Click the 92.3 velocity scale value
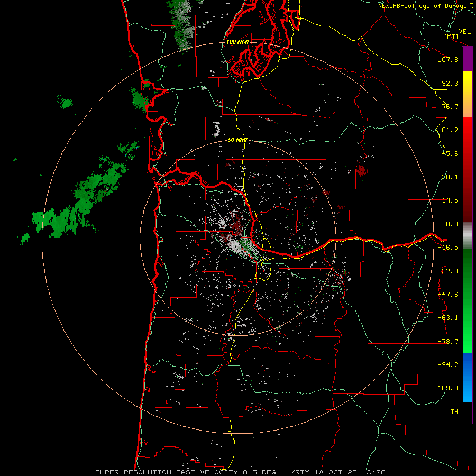This screenshot has width=476, height=476. [x=450, y=83]
